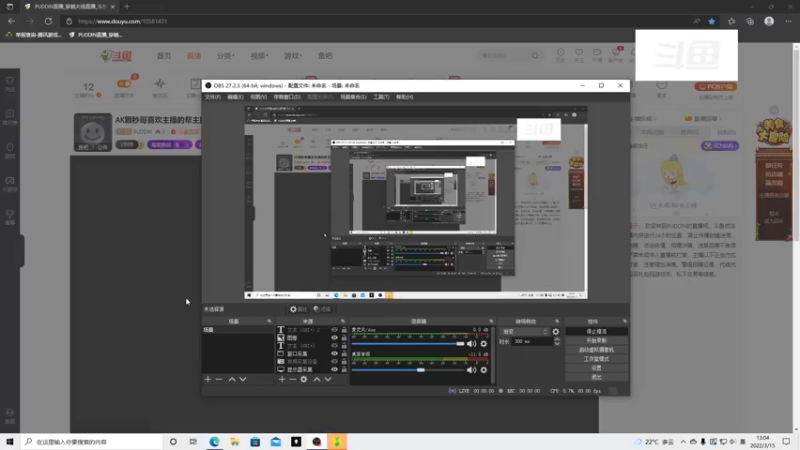Toggle the 直播开关 switch on Douyu page
This screenshot has height=450, width=800.
(x=124, y=84)
